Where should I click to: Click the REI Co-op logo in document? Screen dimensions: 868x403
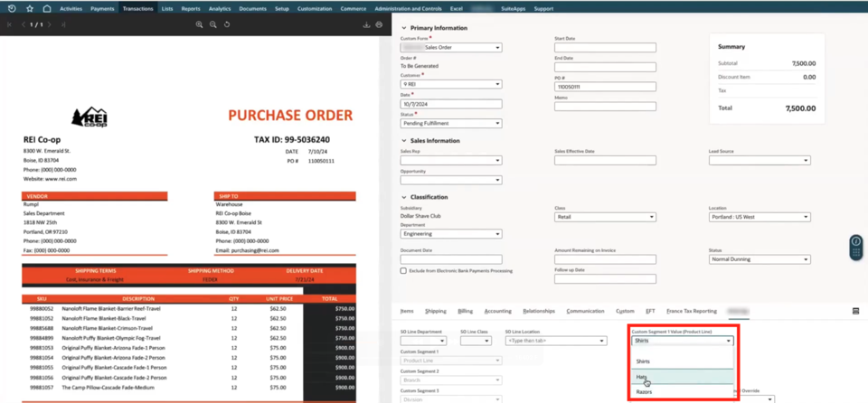coord(90,117)
